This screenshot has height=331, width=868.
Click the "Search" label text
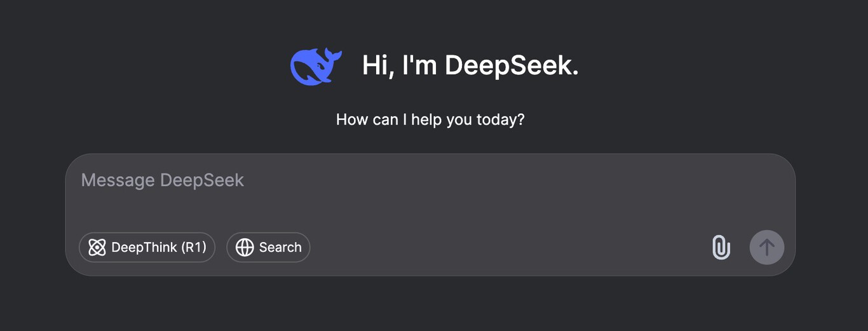pos(280,247)
